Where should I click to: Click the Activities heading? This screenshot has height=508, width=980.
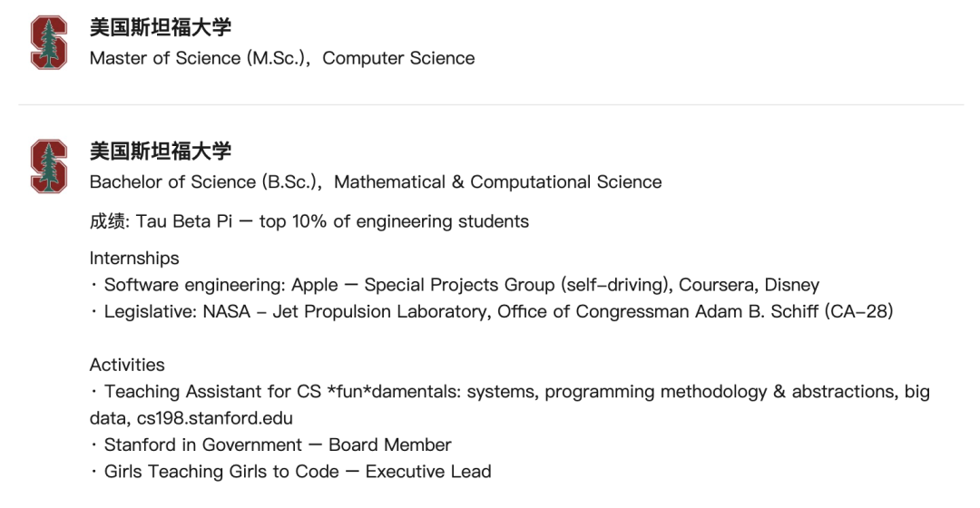click(127, 365)
